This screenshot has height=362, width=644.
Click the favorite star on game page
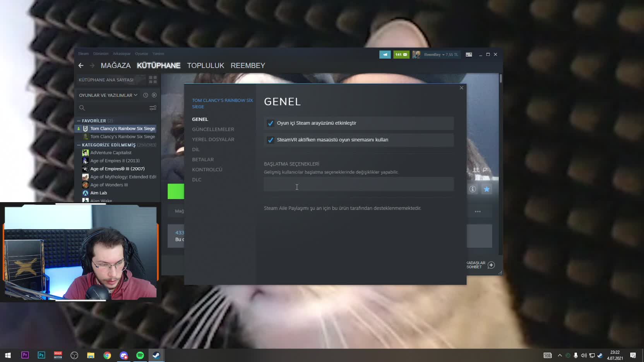(486, 189)
